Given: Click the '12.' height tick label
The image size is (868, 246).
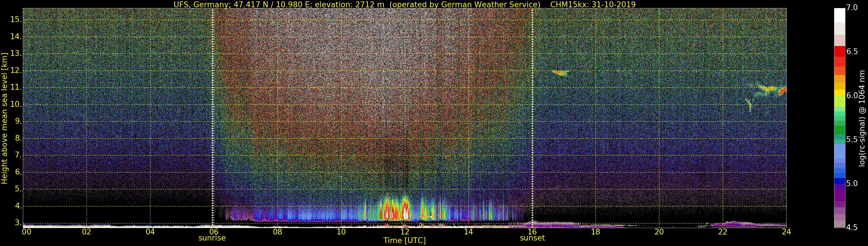Looking at the screenshot, I should tap(16, 70).
